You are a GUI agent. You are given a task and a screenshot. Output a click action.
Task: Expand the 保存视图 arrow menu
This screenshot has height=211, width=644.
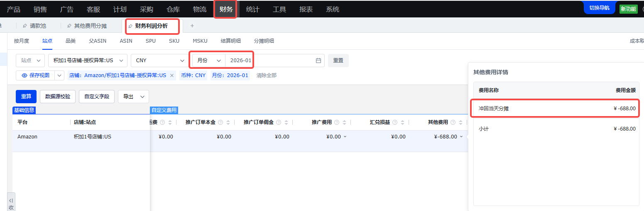point(60,75)
